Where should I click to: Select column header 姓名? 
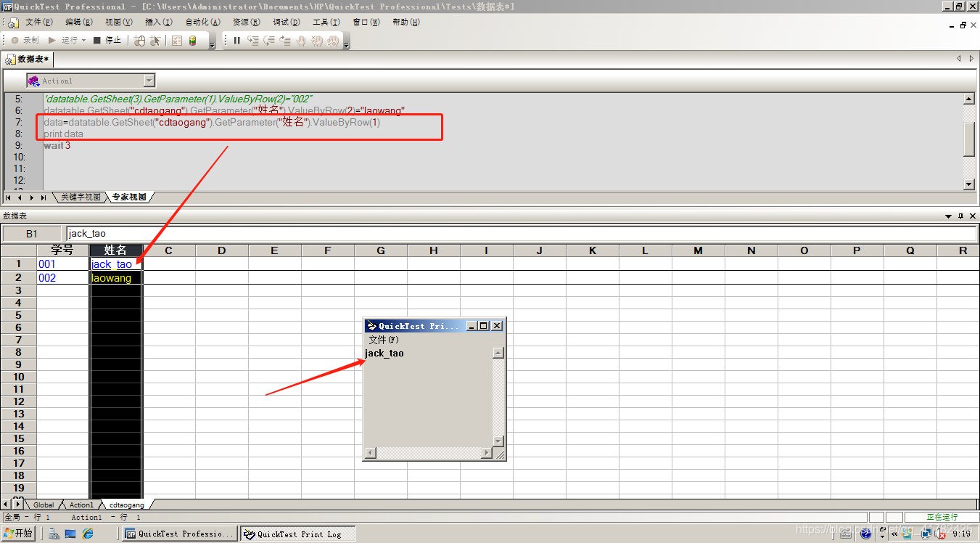[116, 250]
